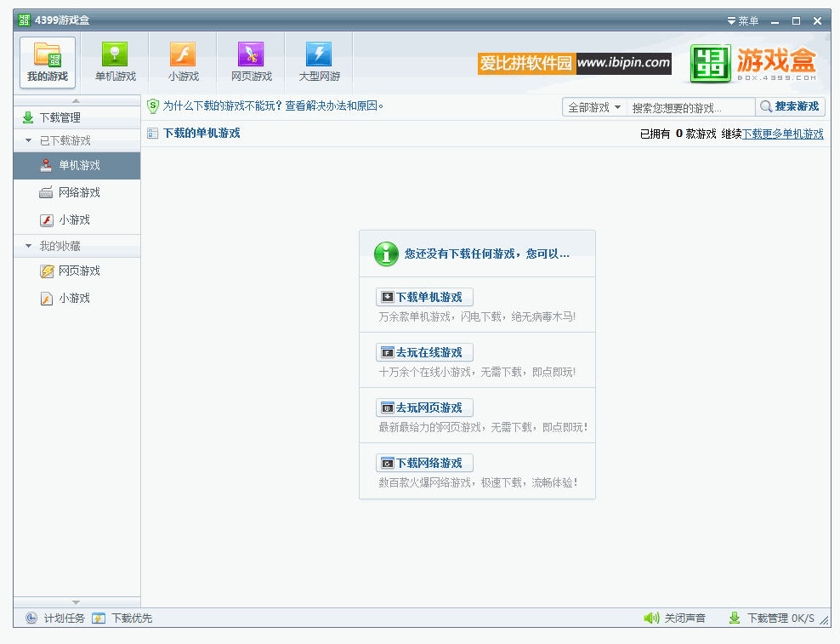Click the green download arrow icon in sidebar
The height and width of the screenshot is (644, 840).
coord(28,117)
